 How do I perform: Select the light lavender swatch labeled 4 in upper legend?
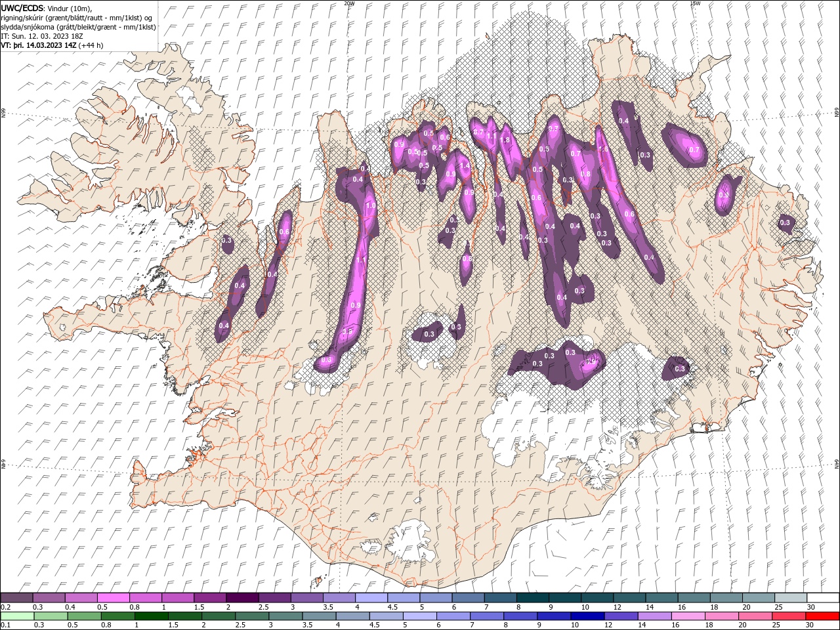click(371, 598)
